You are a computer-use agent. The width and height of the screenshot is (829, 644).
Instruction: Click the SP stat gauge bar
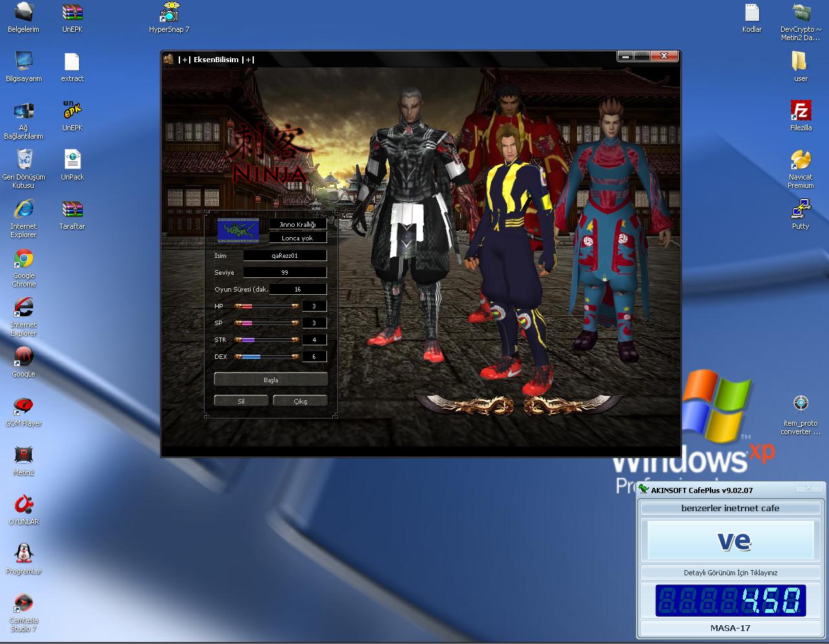(x=266, y=323)
